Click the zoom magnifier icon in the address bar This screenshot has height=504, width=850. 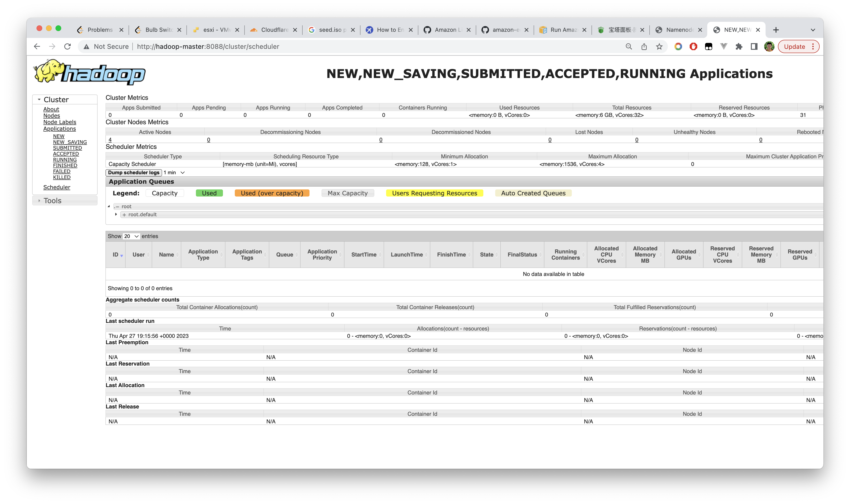click(628, 46)
